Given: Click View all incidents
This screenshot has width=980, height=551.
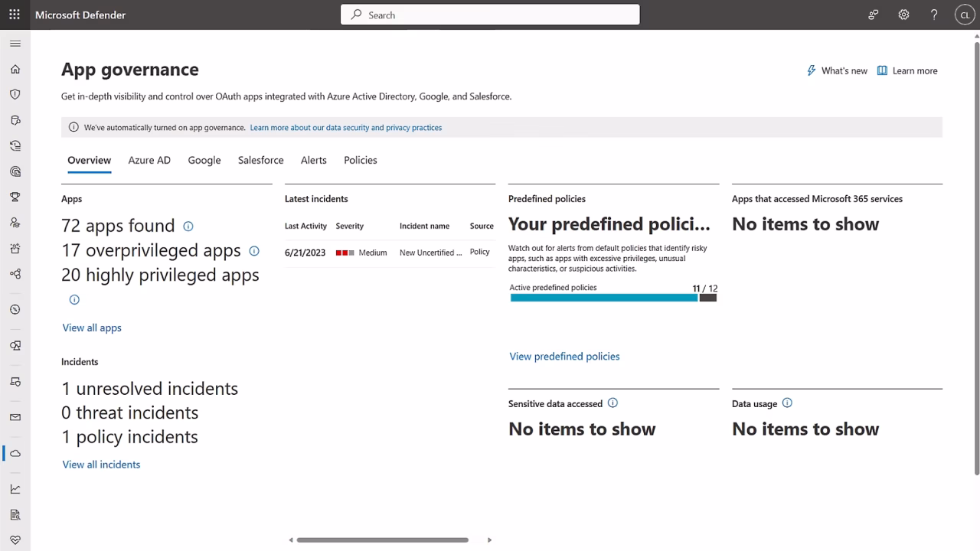Looking at the screenshot, I should 101,465.
